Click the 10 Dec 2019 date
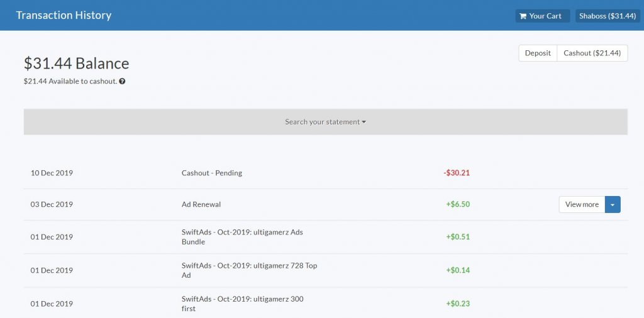Viewport: 644px width, 318px height. 52,173
